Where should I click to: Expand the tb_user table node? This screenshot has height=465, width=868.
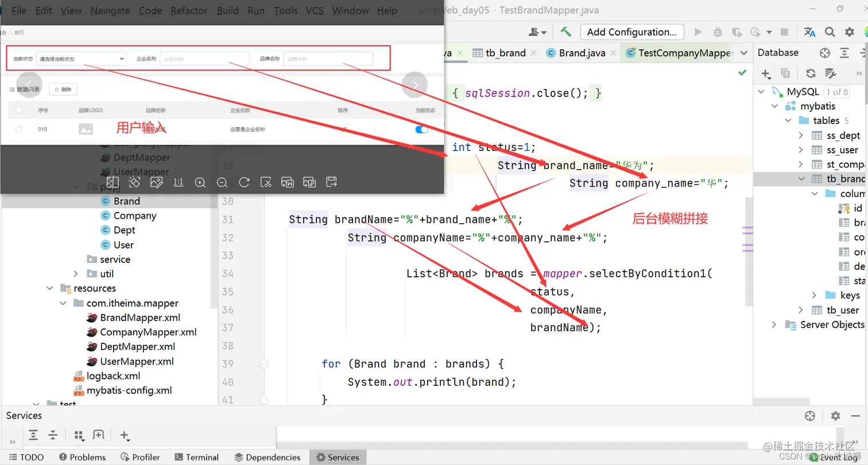[x=801, y=310]
